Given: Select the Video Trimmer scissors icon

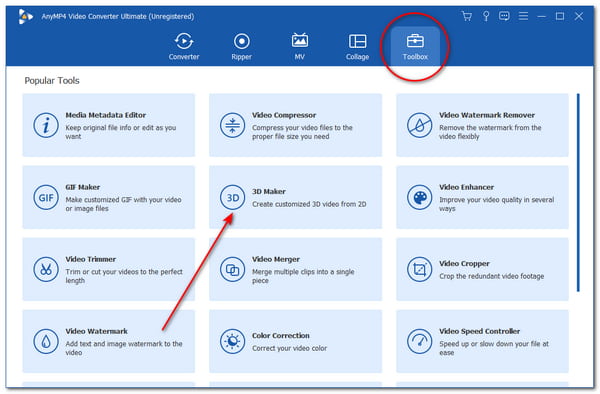Looking at the screenshot, I should pyautogui.click(x=46, y=269).
